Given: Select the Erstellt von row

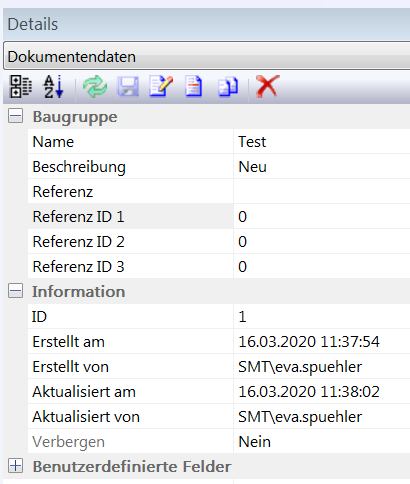Looking at the screenshot, I should 219,367.
